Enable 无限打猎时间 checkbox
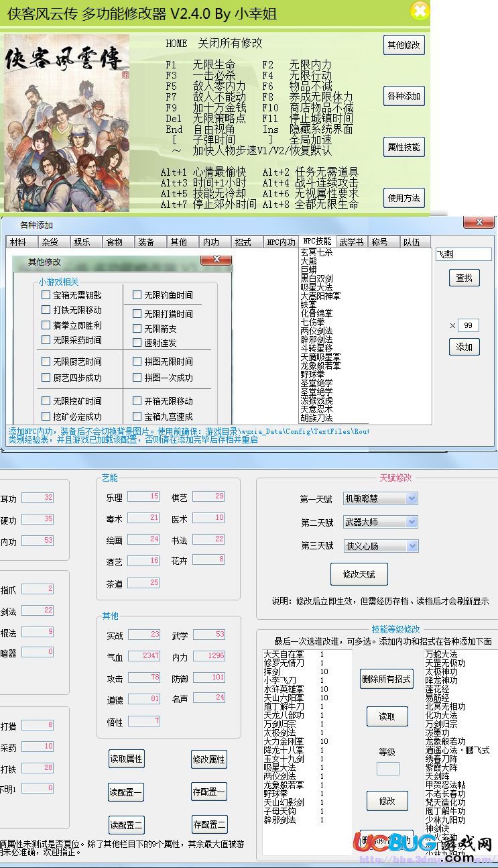Viewport: 498px width, 868px height. point(163,313)
